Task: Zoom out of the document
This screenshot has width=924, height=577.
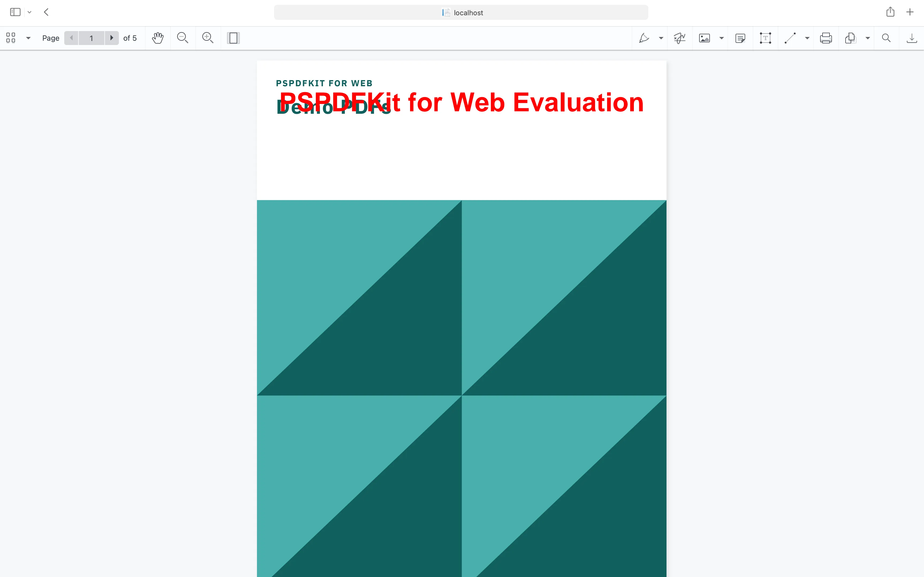Action: pos(182,38)
